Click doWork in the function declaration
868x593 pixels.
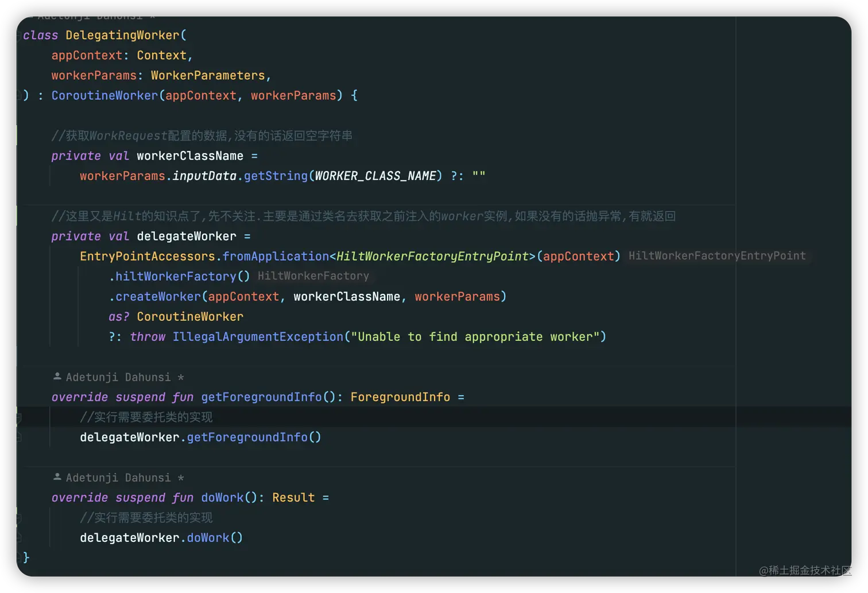(222, 497)
